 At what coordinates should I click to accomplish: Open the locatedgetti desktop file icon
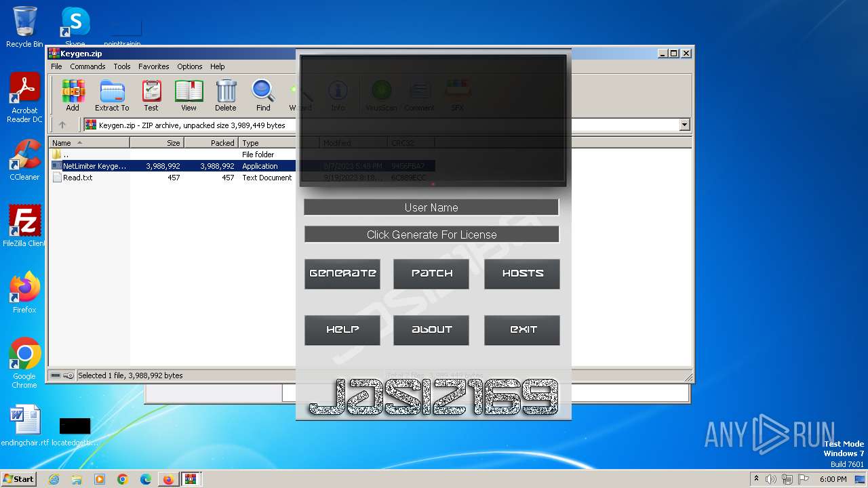[x=75, y=431]
